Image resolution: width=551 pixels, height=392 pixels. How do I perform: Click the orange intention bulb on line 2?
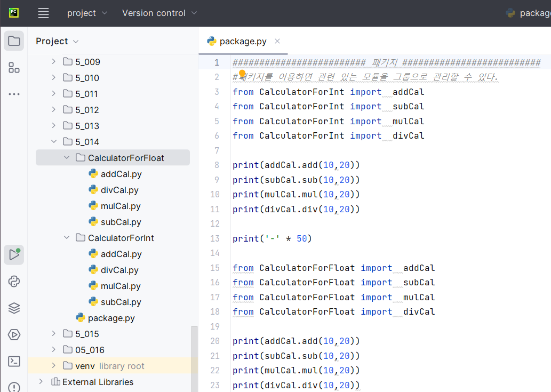point(242,73)
